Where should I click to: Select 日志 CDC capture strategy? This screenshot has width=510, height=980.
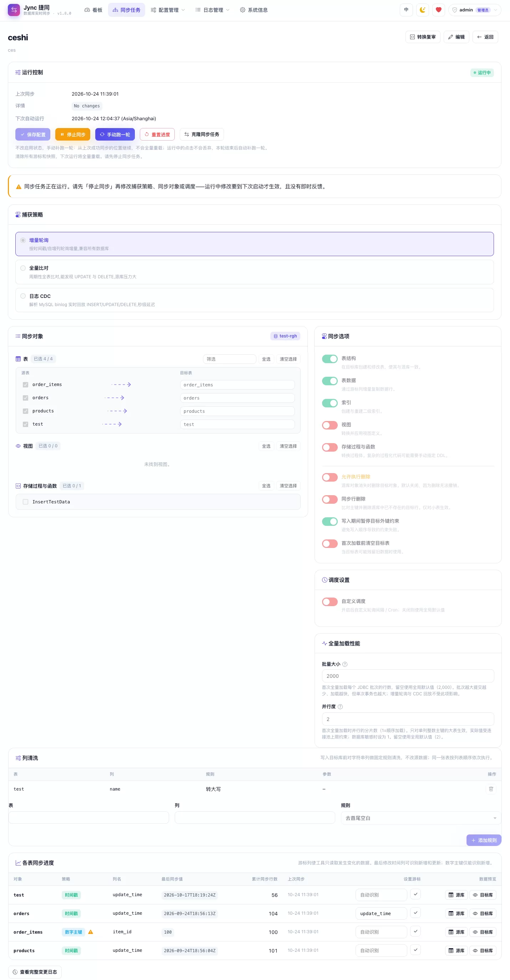[x=254, y=300]
